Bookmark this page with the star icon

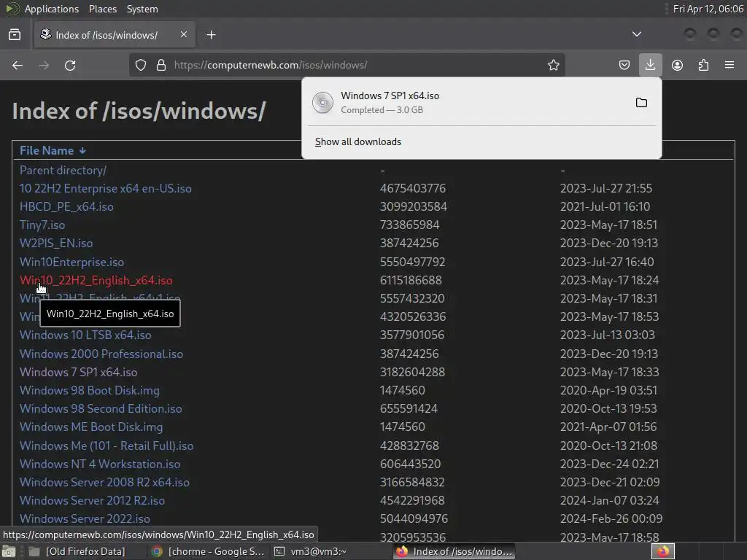[553, 65]
